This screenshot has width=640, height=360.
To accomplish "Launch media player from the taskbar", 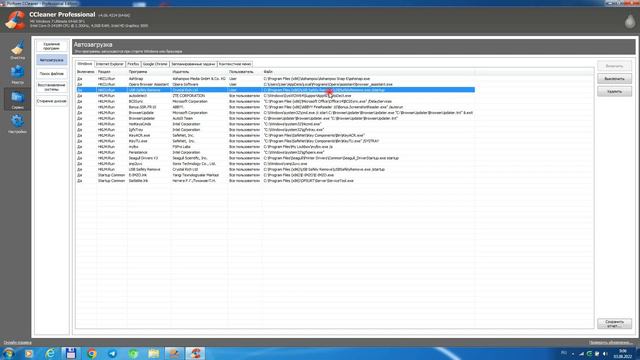I will coord(29,353).
